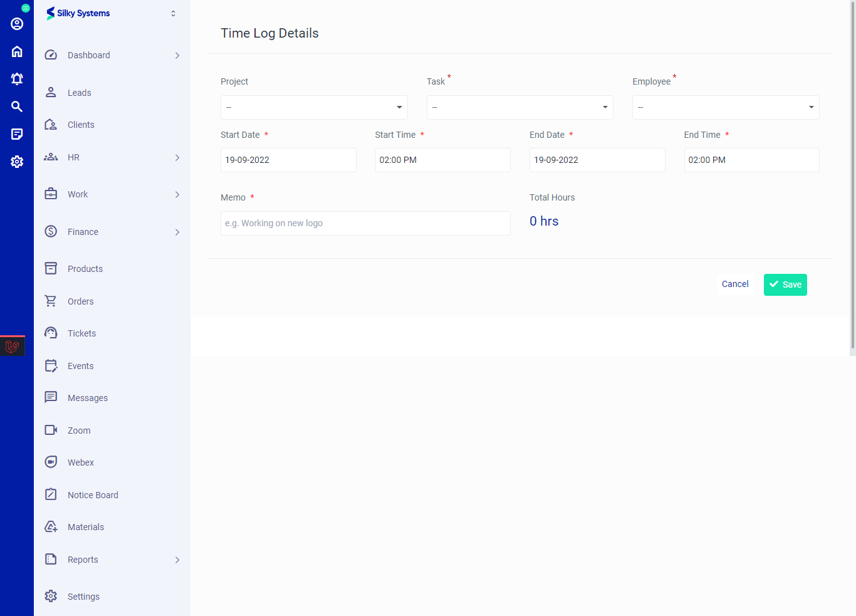Screen dimensions: 856x616
Task: Open search using the magnifier icon
Action: 16,106
